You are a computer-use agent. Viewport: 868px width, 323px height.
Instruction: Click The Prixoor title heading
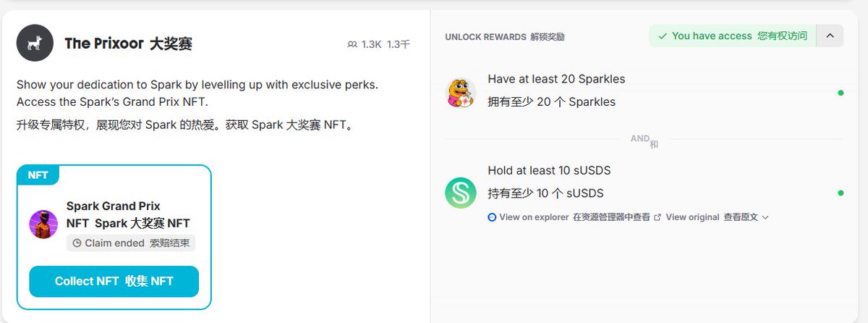tap(128, 43)
